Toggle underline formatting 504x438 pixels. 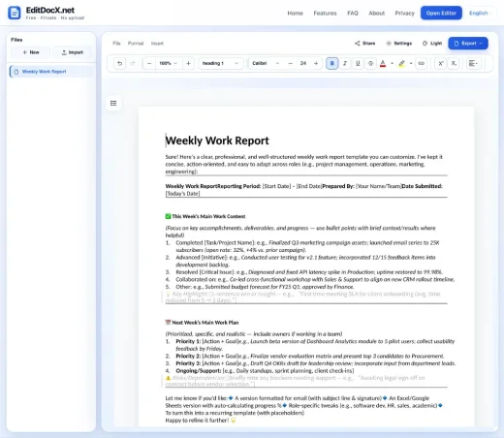(358, 63)
